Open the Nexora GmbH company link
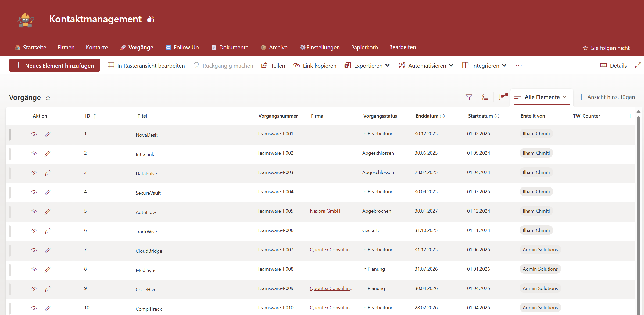644x315 pixels. point(325,211)
